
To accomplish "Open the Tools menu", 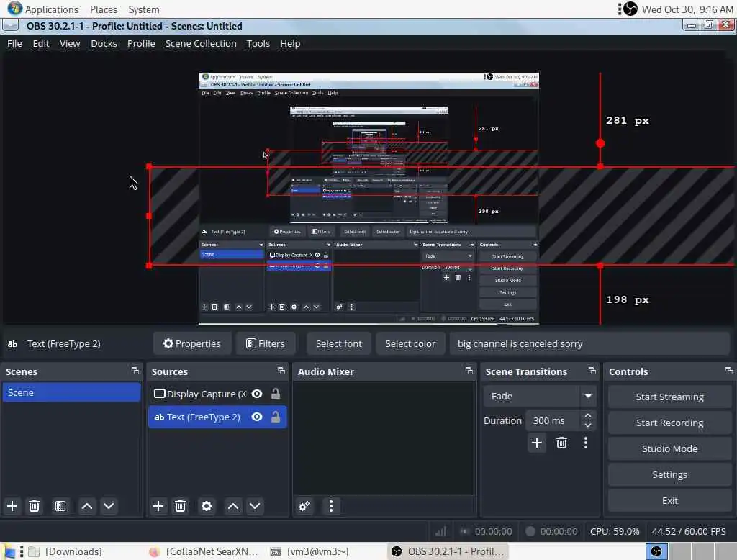I will [x=258, y=44].
